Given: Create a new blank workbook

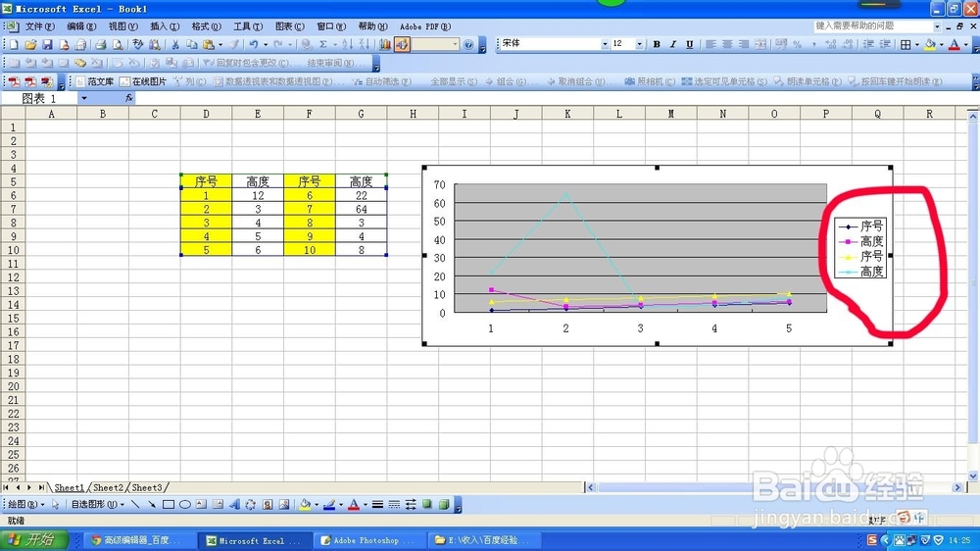Looking at the screenshot, I should pyautogui.click(x=13, y=44).
